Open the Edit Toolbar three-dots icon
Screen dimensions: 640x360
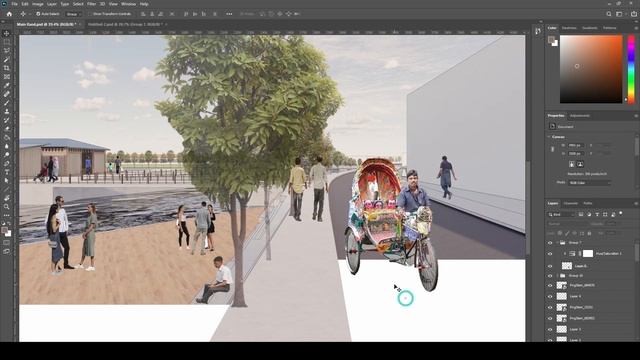tap(6, 215)
